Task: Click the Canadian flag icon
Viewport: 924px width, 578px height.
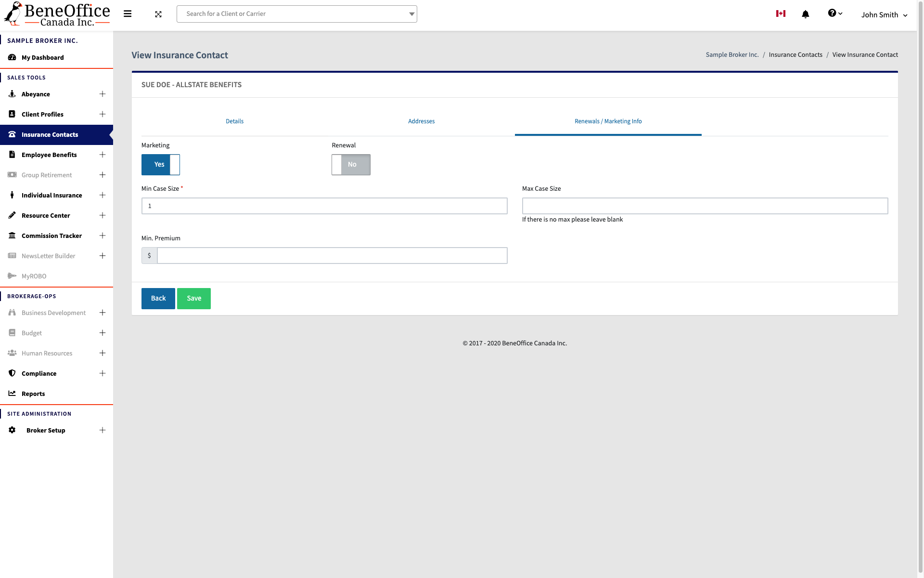Action: click(x=781, y=13)
